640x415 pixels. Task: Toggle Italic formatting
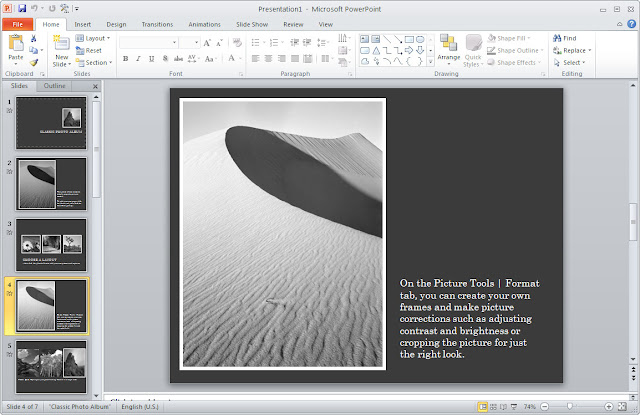(x=138, y=59)
